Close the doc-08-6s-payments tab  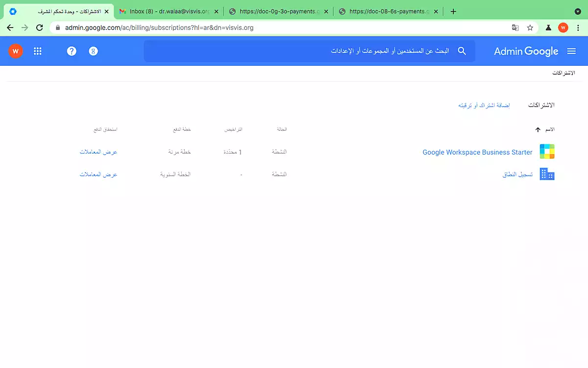[436, 11]
